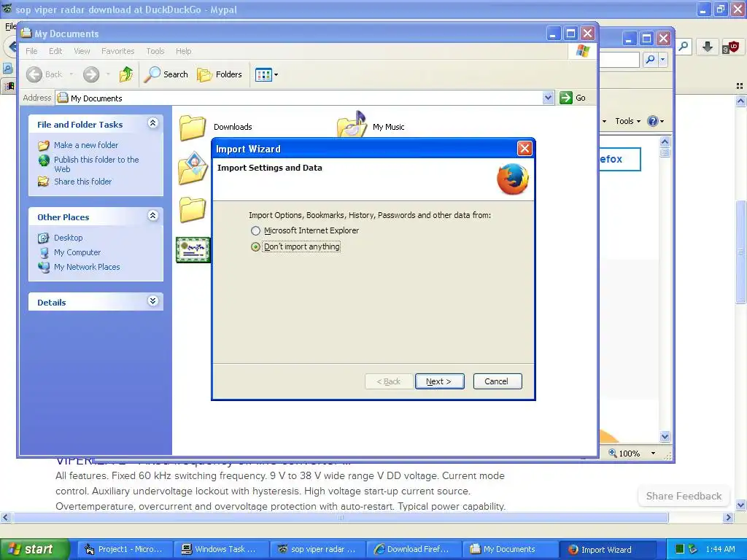Screen dimensions: 747x560
Task: Click IE window scrollbar down arrow
Action: tap(665, 436)
